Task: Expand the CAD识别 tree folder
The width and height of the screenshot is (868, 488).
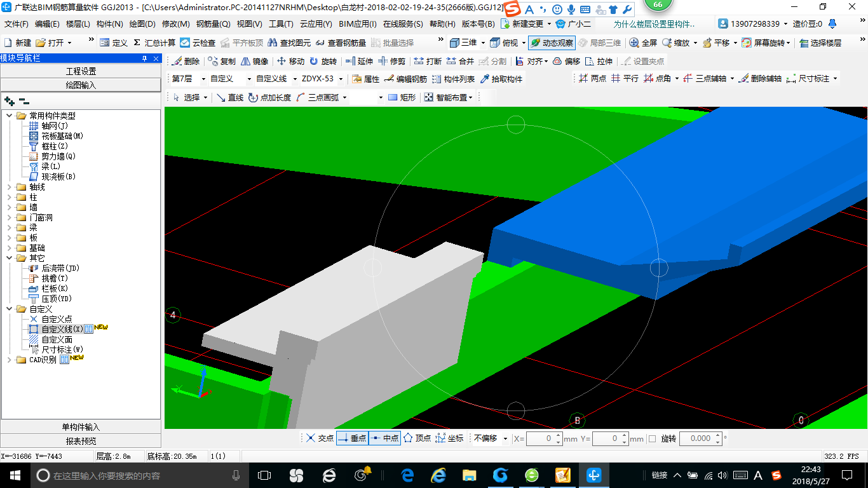Action: coord(10,360)
